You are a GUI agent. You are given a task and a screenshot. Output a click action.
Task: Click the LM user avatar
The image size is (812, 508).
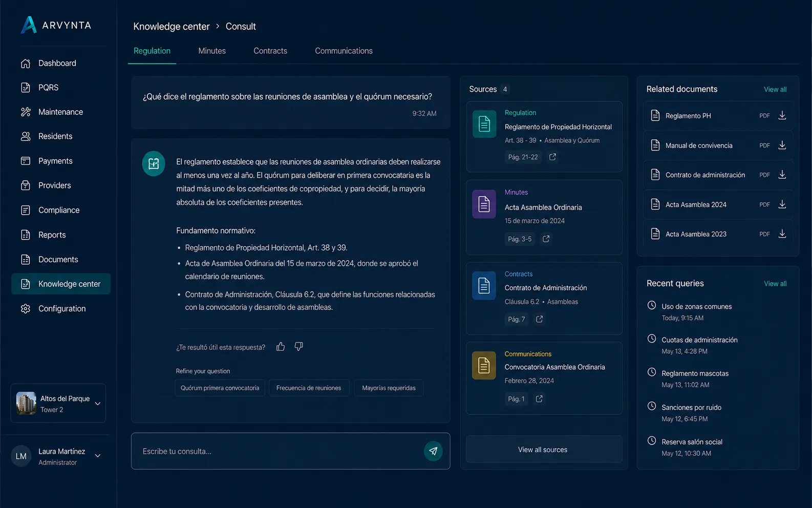click(x=21, y=456)
